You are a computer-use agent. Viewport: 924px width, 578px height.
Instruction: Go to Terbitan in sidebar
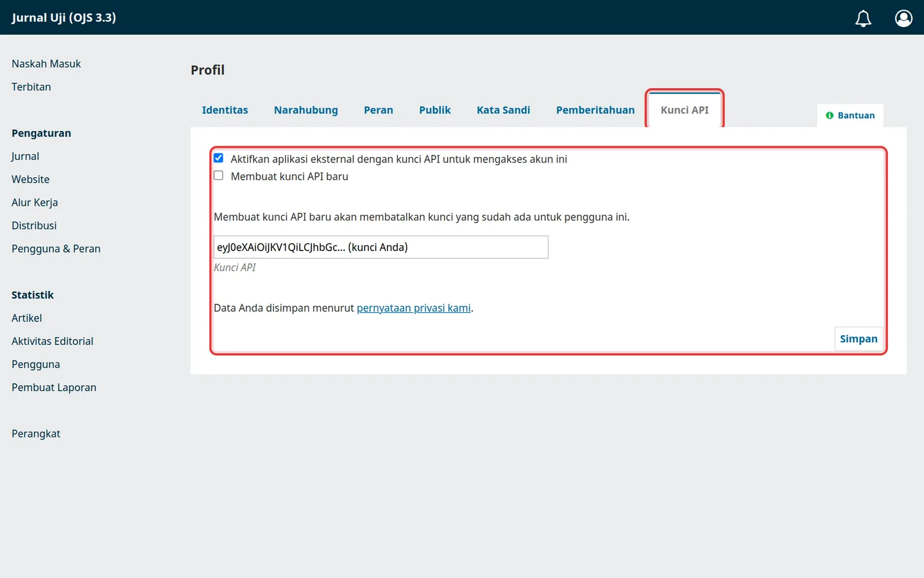[31, 87]
